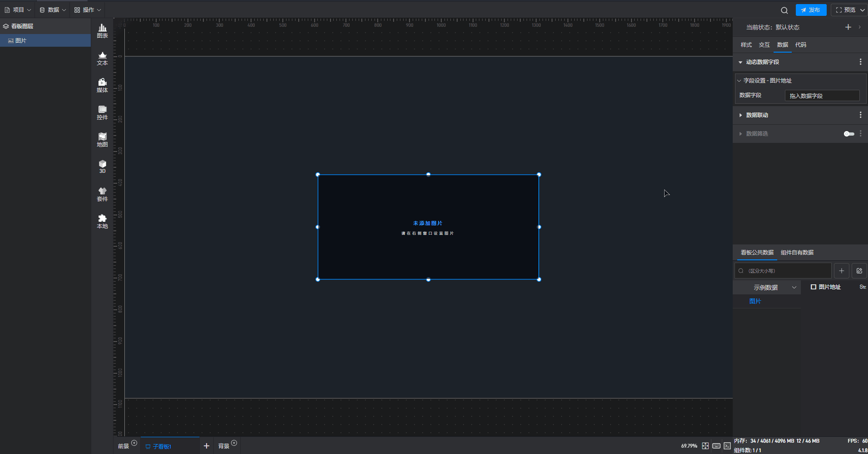This screenshot has height=454, width=868.
Task: Select the 文本 text component icon
Action: (x=102, y=58)
